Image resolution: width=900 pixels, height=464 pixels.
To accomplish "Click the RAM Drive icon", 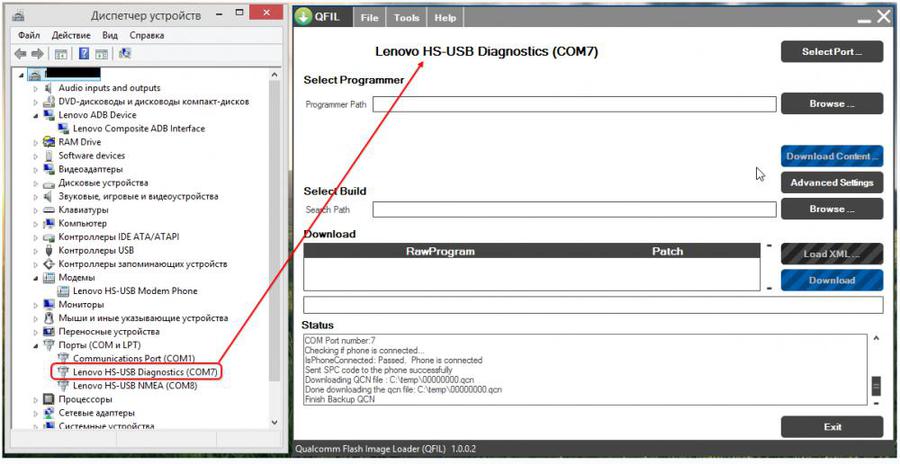I will [x=49, y=142].
